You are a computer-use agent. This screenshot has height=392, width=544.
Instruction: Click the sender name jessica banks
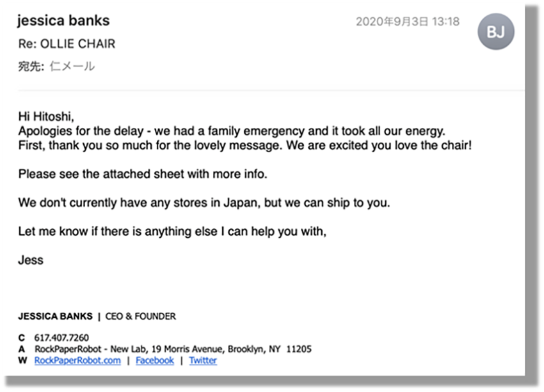tap(63, 20)
